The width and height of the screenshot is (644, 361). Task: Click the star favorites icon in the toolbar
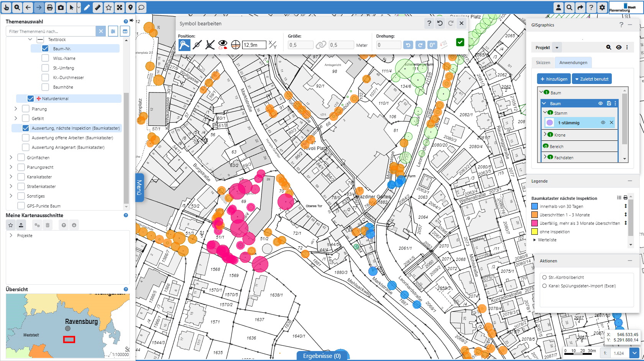click(109, 7)
